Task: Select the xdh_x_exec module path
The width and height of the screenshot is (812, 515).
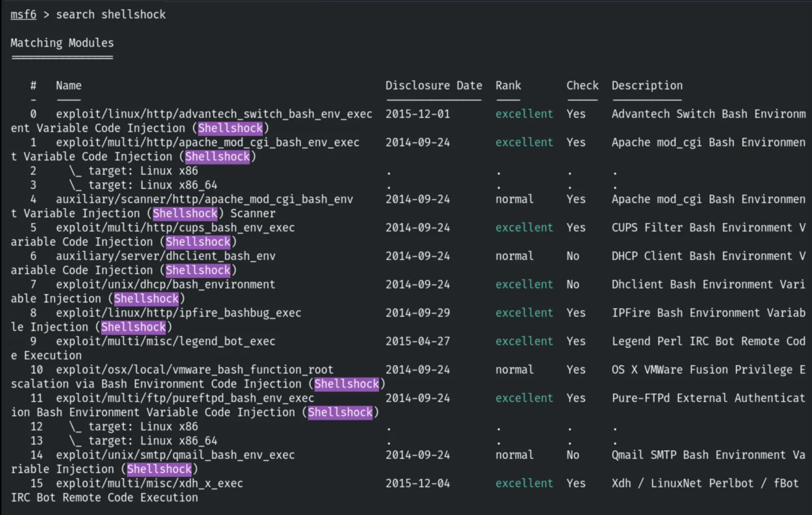Action: click(149, 483)
